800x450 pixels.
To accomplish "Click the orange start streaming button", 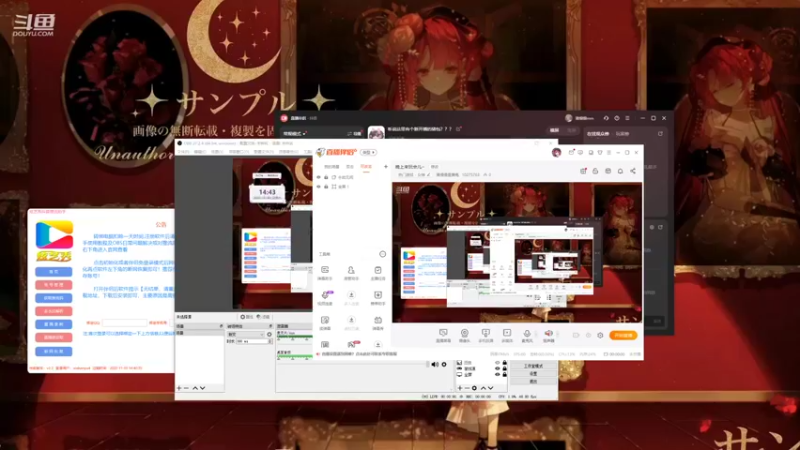I will (623, 335).
